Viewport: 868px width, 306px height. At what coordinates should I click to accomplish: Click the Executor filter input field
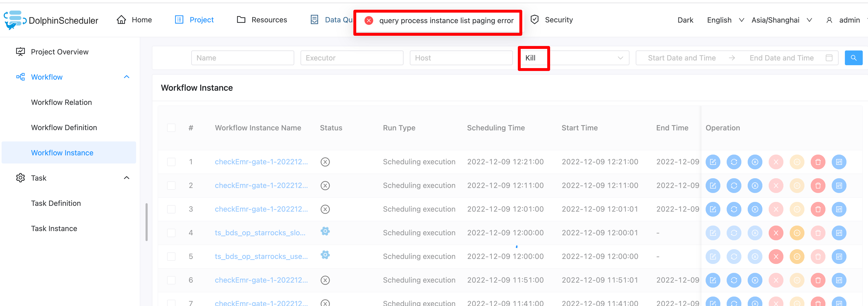click(352, 58)
